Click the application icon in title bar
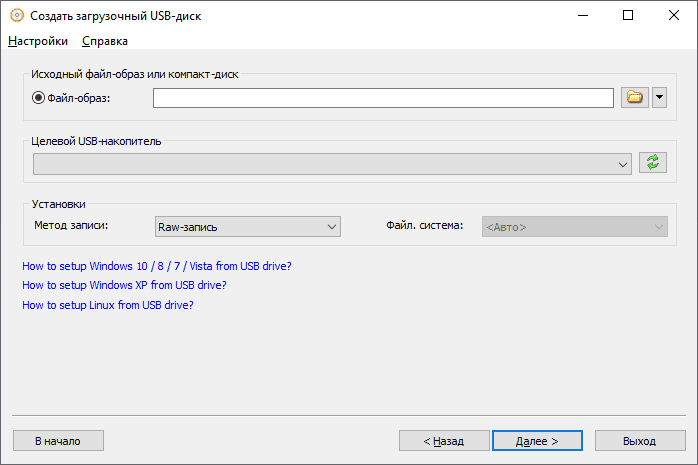 click(x=16, y=16)
